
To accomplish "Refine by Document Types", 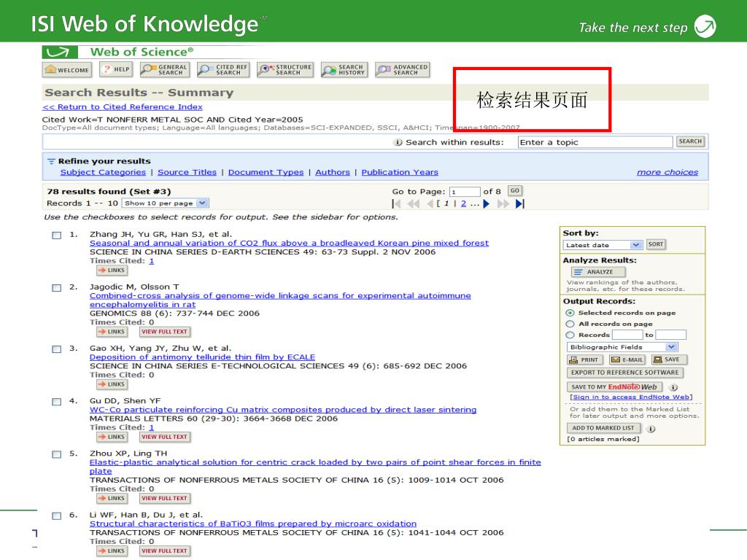I will pyautogui.click(x=266, y=172).
